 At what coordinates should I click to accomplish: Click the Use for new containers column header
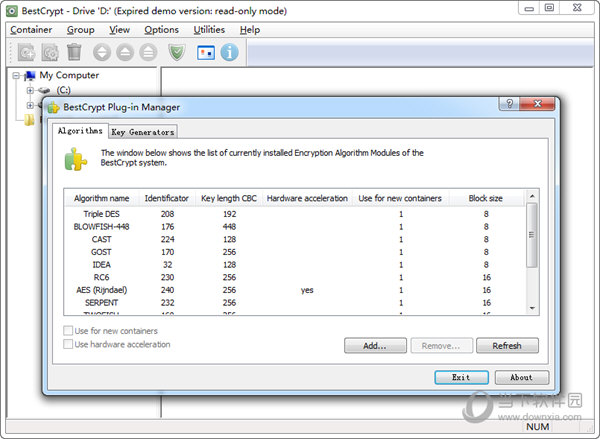(x=400, y=198)
